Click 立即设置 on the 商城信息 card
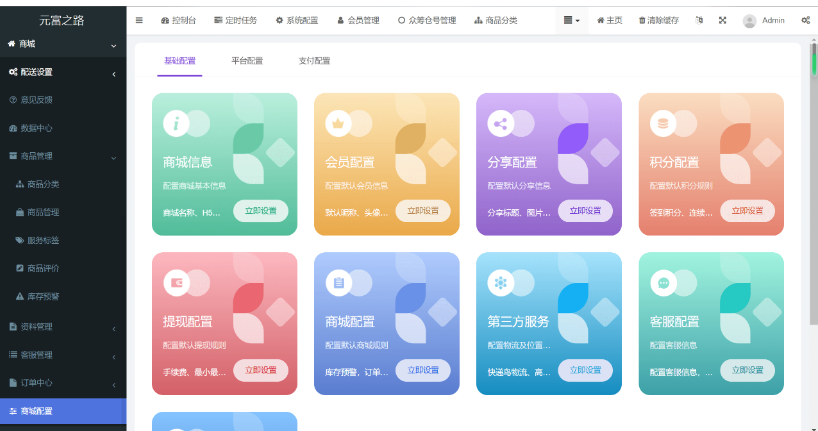Screen dimensions: 818x431 261,211
